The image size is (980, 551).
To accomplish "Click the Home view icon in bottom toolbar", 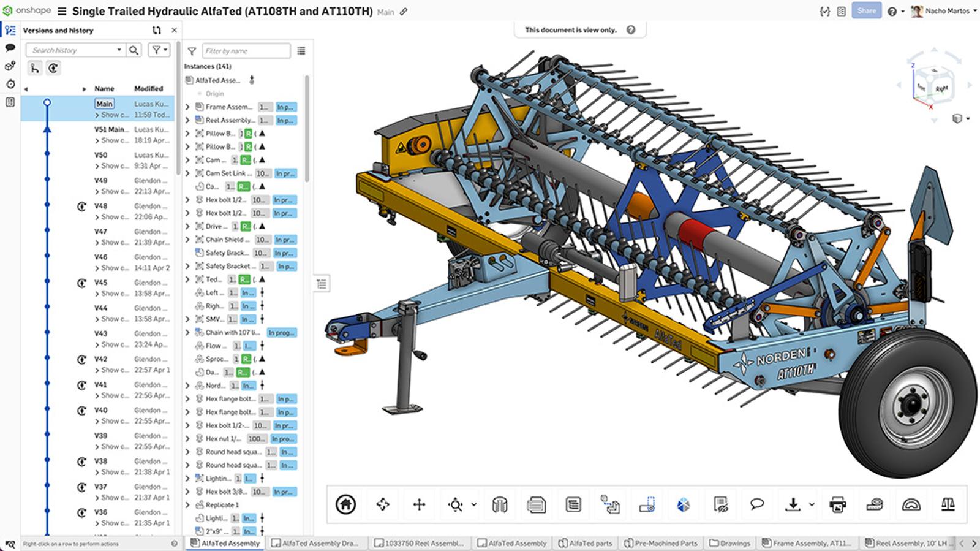I will (345, 504).
